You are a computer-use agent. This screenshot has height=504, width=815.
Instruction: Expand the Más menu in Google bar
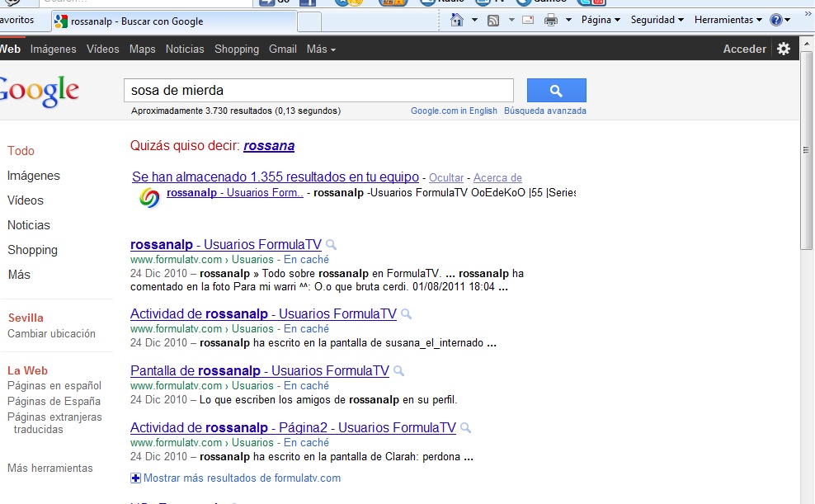click(x=321, y=49)
